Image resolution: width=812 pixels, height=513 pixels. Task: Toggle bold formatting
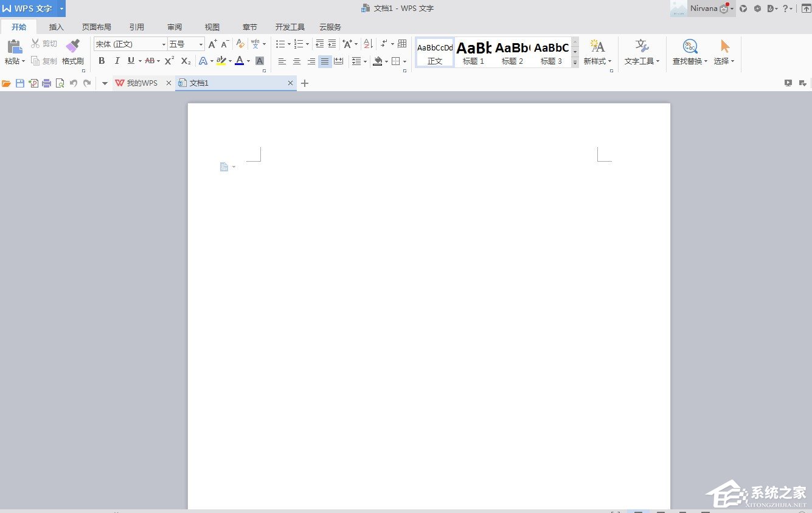coord(102,61)
